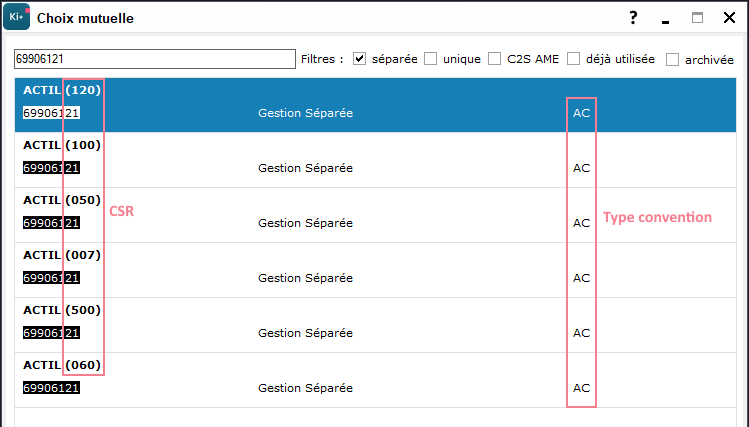Choose the ACTIL (060) mutuelle entry
Image resolution: width=749 pixels, height=427 pixels.
[x=375, y=380]
